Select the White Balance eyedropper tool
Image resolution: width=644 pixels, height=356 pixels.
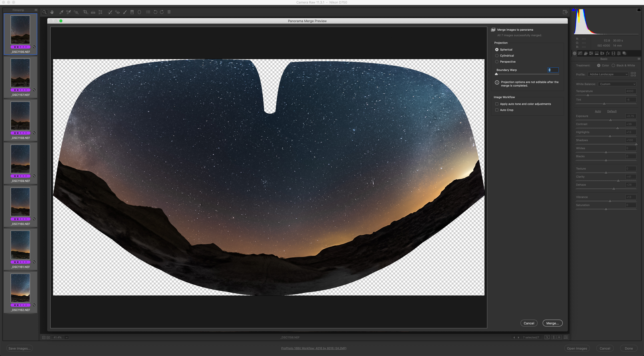click(61, 12)
